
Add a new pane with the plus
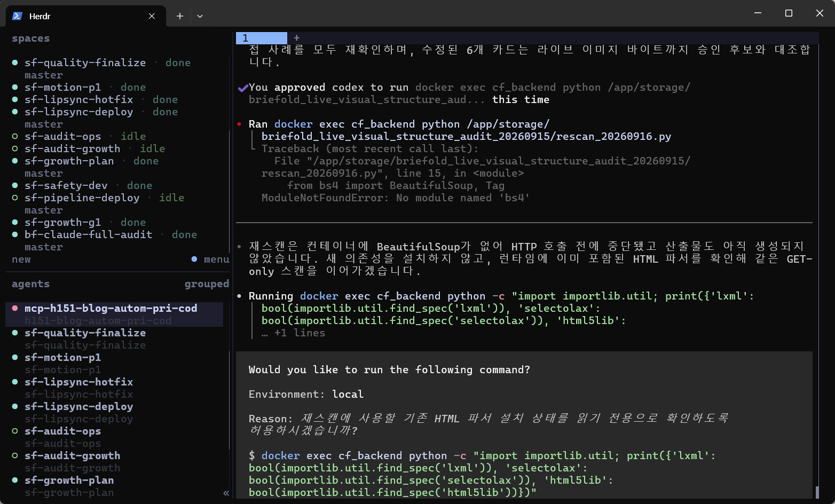pos(297,38)
